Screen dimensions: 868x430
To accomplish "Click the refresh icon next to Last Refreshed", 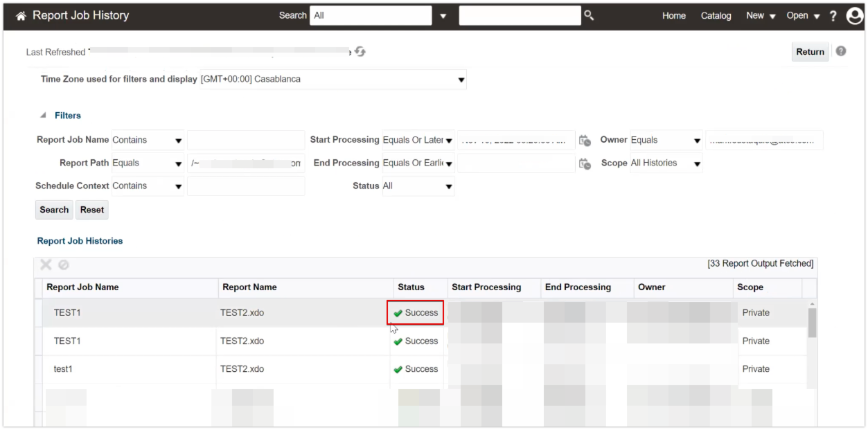I will point(360,52).
